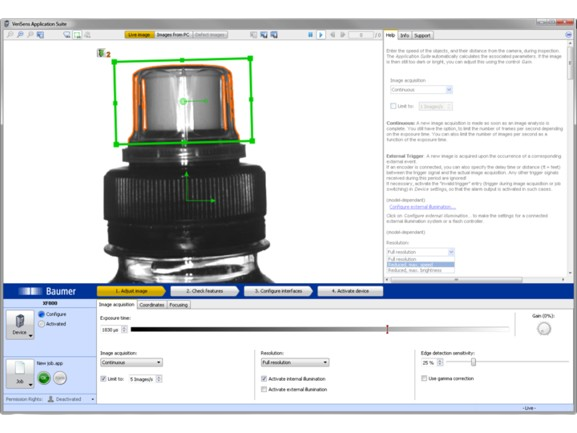Switch to the Info tab

point(404,36)
